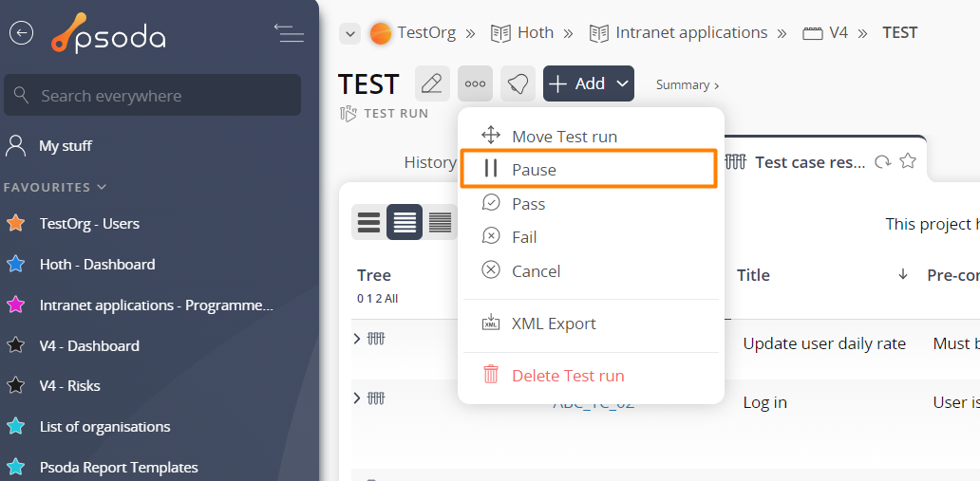Click tree level 2

pyautogui.click(x=378, y=299)
